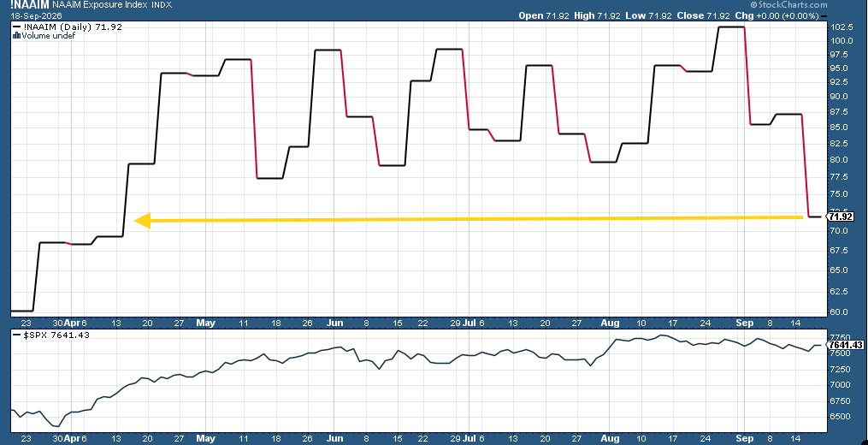Click the !NAAIM ticker symbol title
The image size is (868, 445).
(x=29, y=5)
